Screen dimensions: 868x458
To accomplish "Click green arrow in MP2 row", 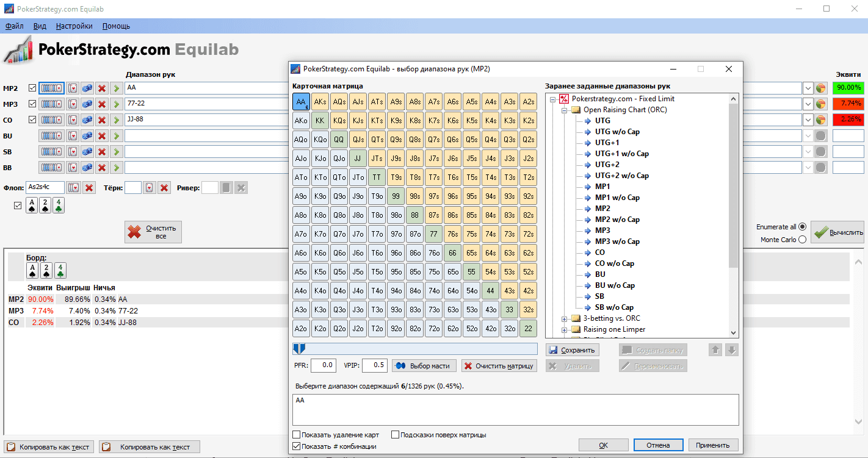I will (x=117, y=88).
